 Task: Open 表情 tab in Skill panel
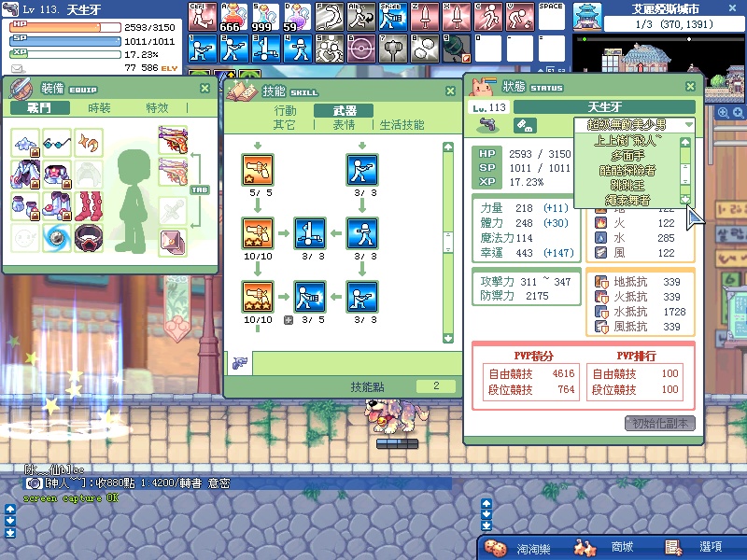tap(344, 125)
